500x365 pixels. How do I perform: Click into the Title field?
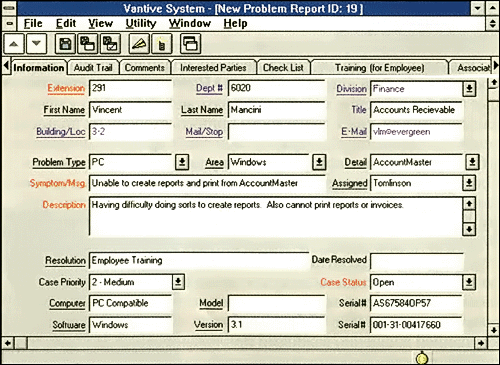pyautogui.click(x=417, y=110)
